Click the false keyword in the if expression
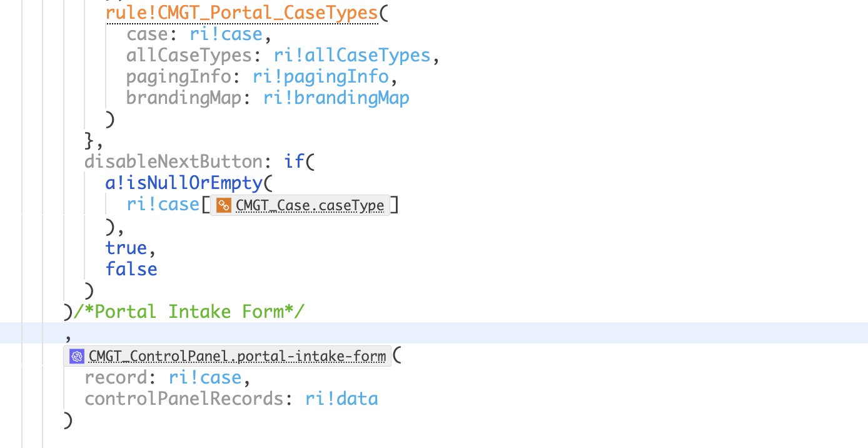This screenshot has width=868, height=448. click(x=131, y=269)
